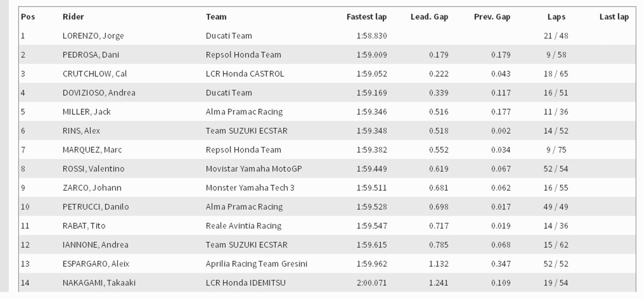Viewport: 644px width, 299px height.
Task: Select rider ROSSI, Valentino
Action: tap(94, 169)
